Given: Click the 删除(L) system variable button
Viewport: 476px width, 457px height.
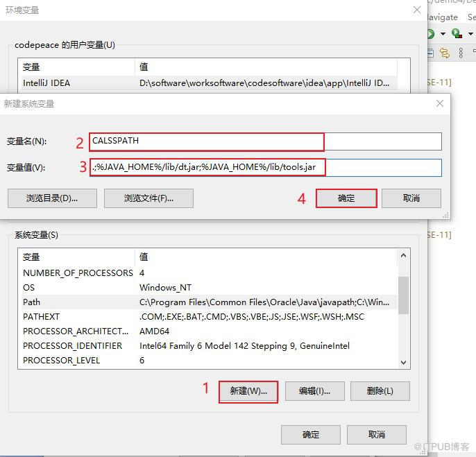Looking at the screenshot, I should [380, 391].
